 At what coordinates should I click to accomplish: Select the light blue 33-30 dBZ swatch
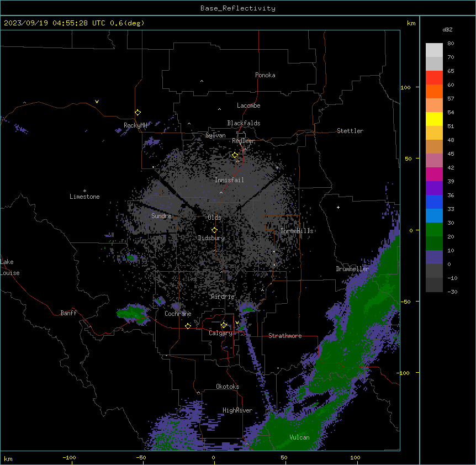pos(434,215)
